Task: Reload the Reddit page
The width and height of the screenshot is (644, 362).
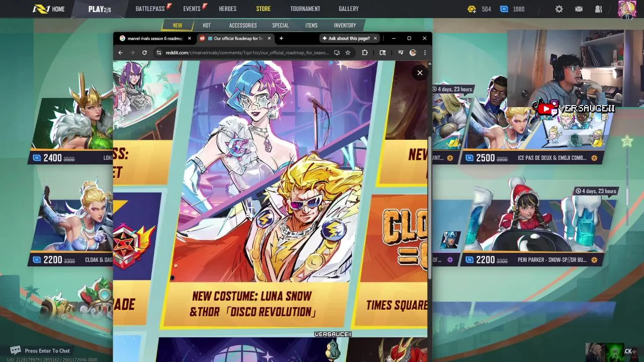Action: (144, 52)
